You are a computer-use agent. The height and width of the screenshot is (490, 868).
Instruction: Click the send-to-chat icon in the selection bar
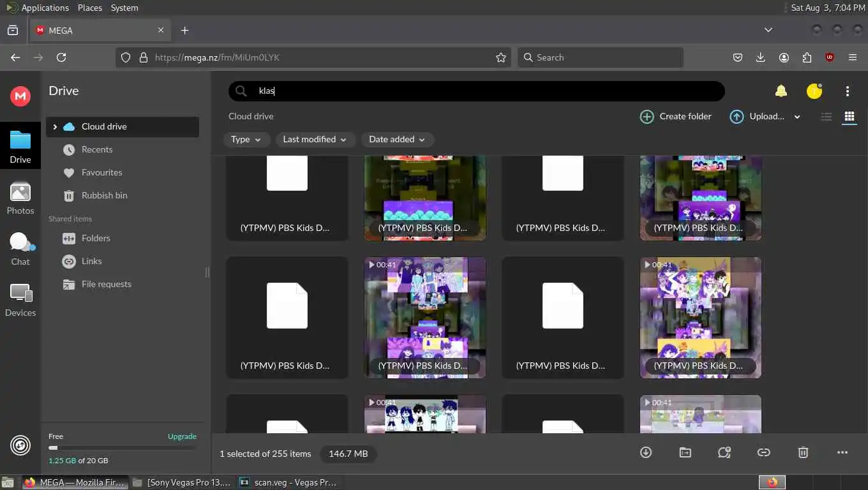click(x=724, y=452)
